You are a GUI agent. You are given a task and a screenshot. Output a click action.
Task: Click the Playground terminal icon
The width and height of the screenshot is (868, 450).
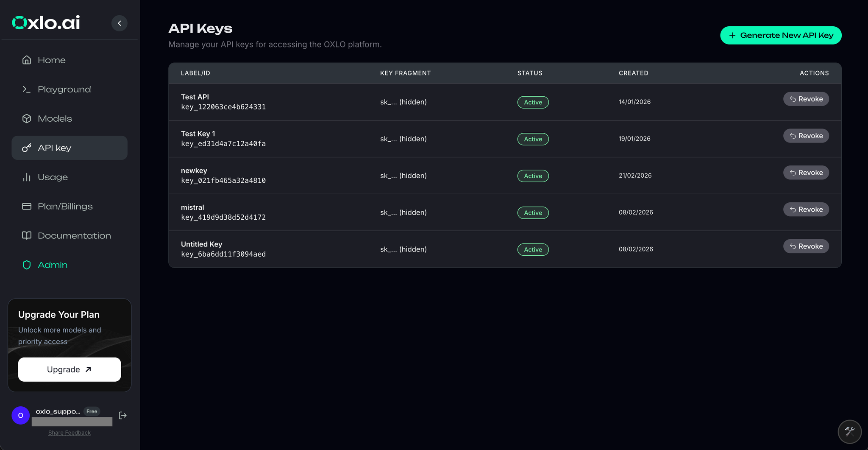(27, 89)
